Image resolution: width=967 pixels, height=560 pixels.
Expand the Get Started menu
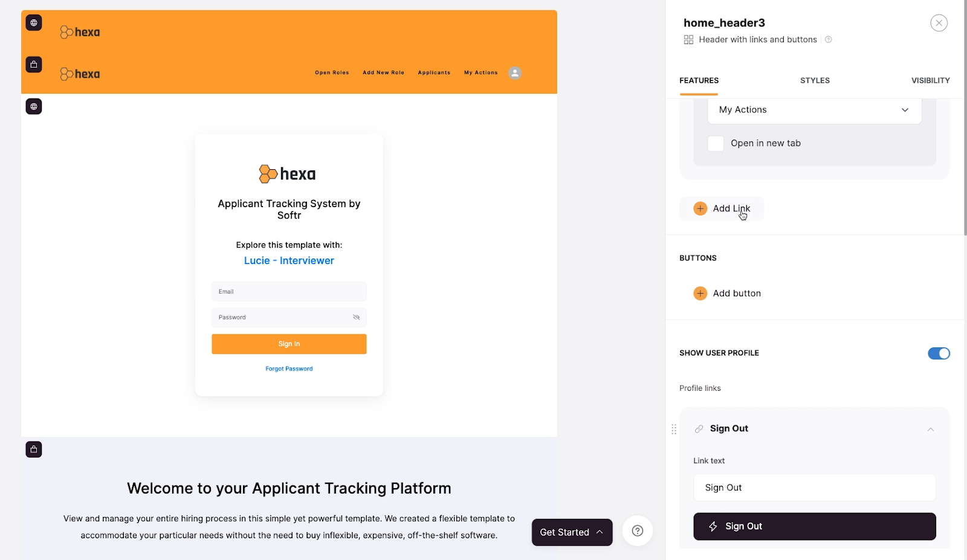pyautogui.click(x=572, y=532)
